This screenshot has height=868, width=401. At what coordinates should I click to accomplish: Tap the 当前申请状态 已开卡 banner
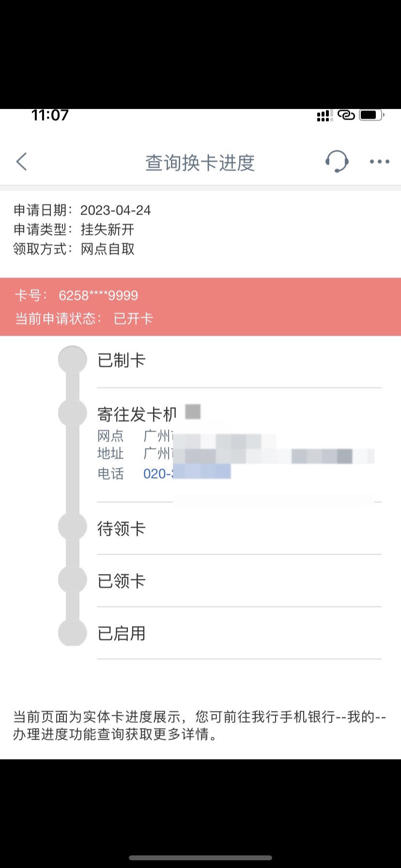[x=200, y=307]
